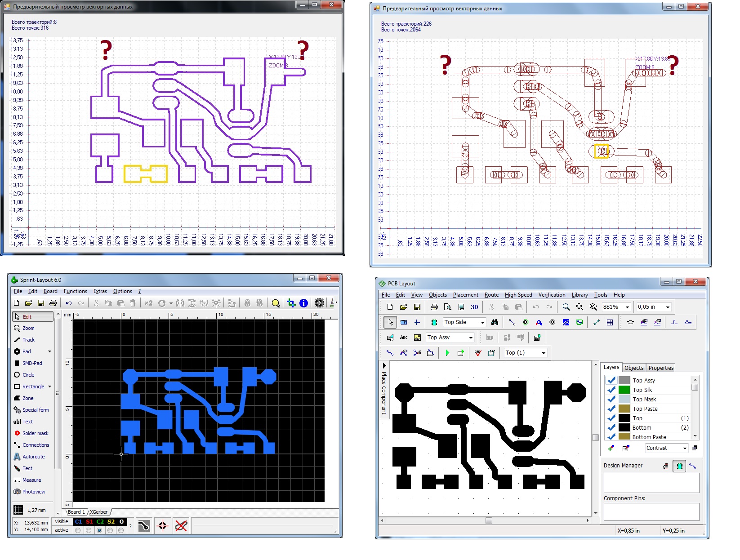Click the yellow magnifier icon in Sprint-Layout toolbar

[276, 303]
